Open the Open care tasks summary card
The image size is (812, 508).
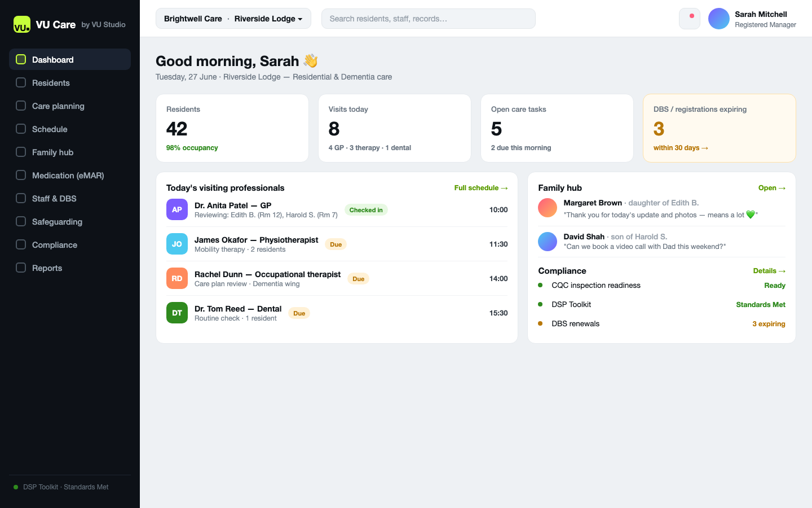click(x=557, y=128)
